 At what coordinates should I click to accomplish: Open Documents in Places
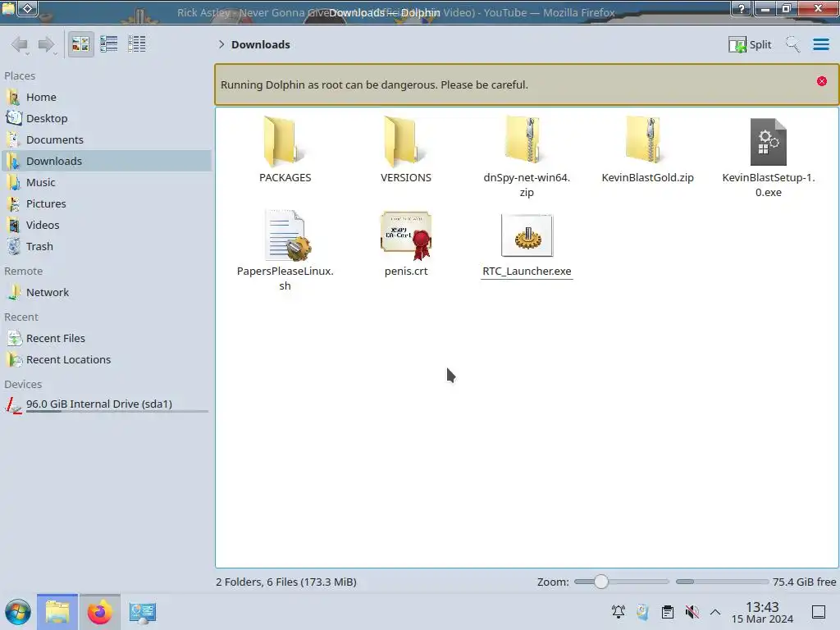point(106,139)
